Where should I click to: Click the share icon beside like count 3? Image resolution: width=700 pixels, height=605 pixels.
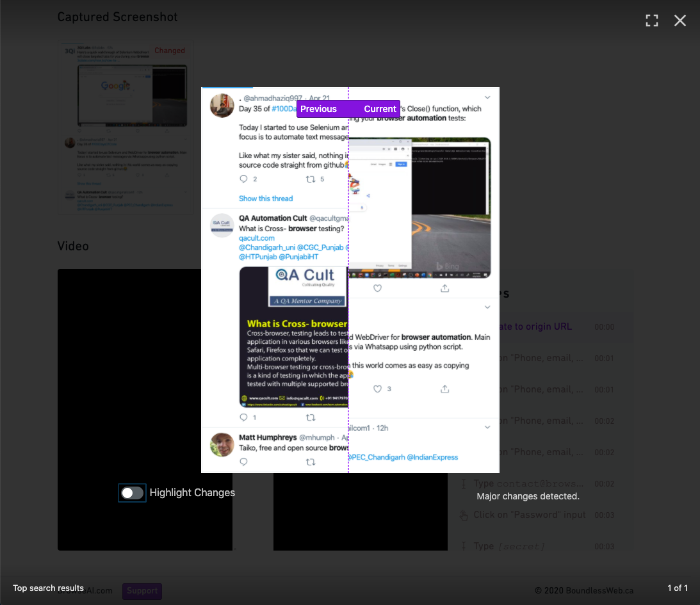pos(444,389)
